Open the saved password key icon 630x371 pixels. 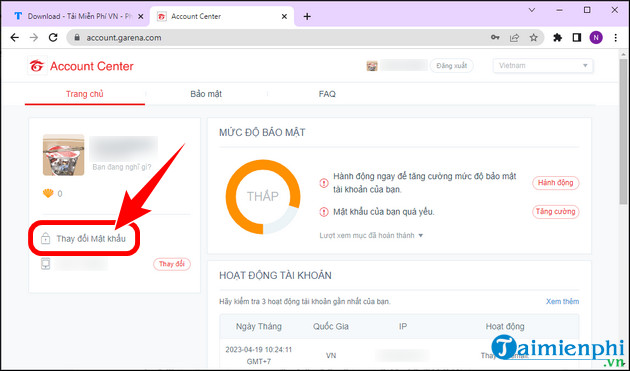[495, 38]
